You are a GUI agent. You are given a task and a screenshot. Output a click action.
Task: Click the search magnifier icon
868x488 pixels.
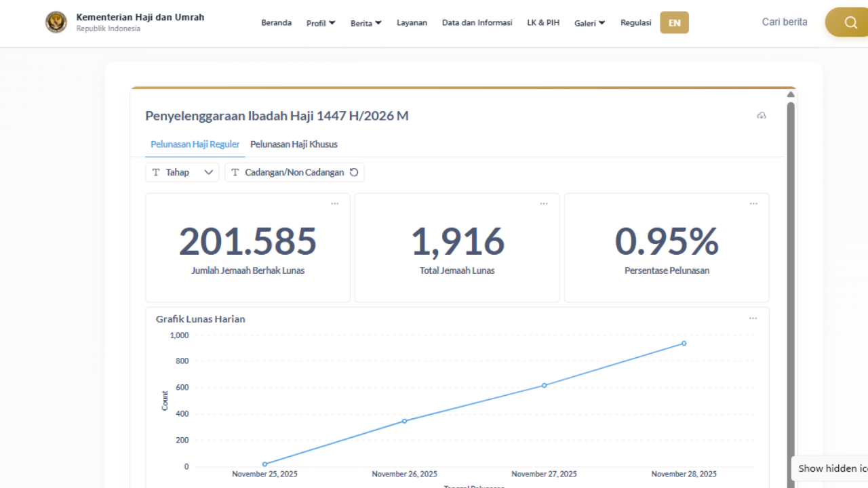coord(852,22)
